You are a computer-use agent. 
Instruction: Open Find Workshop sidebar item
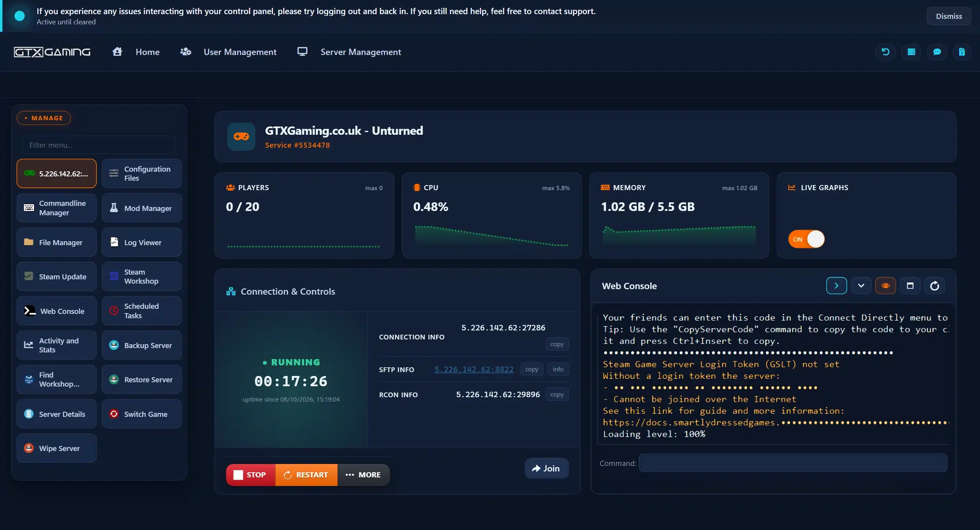(x=57, y=379)
